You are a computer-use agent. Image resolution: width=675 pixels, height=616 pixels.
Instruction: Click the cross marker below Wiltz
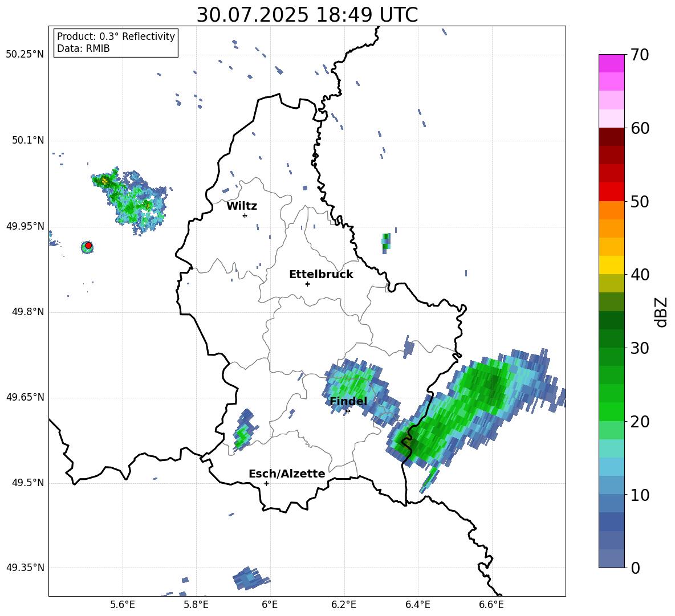245,215
